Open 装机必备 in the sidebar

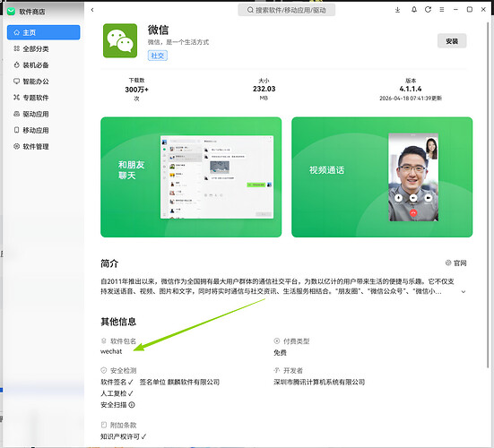point(43,65)
